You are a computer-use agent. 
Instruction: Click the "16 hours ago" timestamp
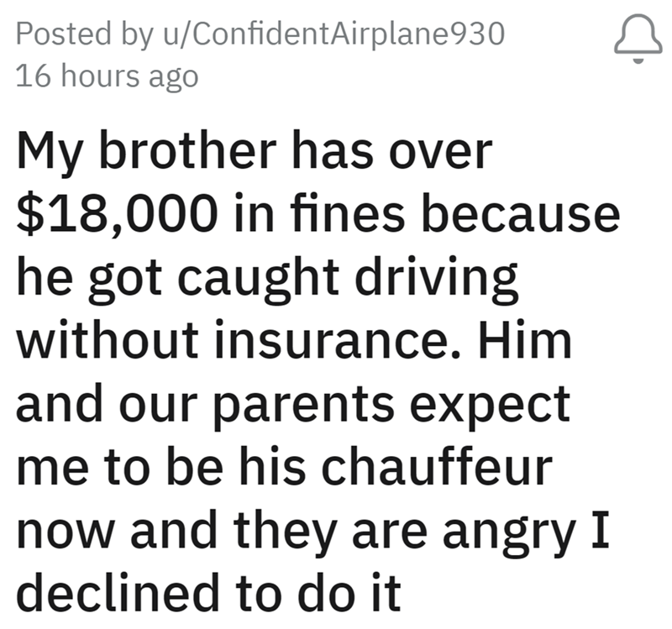(x=108, y=76)
